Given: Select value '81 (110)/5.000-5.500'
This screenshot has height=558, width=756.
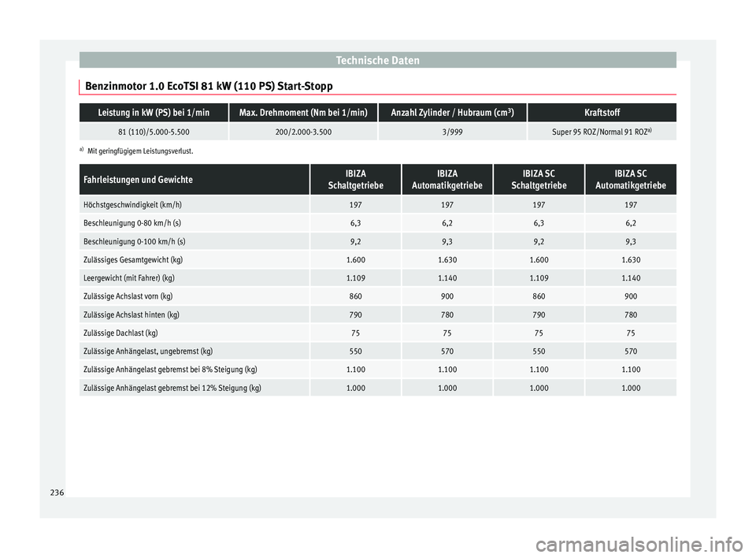Looking at the screenshot, I should pos(154,132).
